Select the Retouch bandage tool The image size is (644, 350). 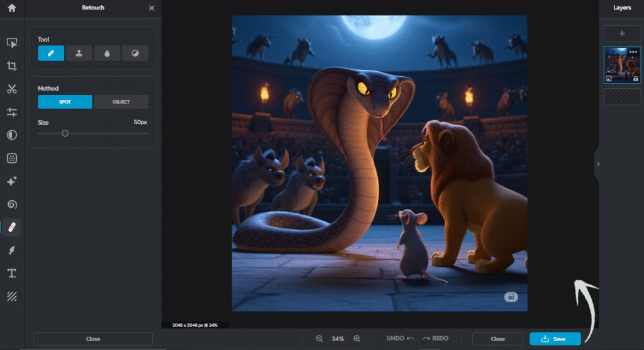pos(12,227)
